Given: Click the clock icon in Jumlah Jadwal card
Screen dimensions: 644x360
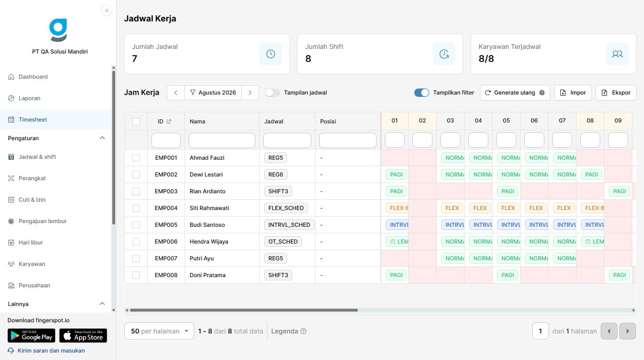Looking at the screenshot, I should pyautogui.click(x=271, y=54).
